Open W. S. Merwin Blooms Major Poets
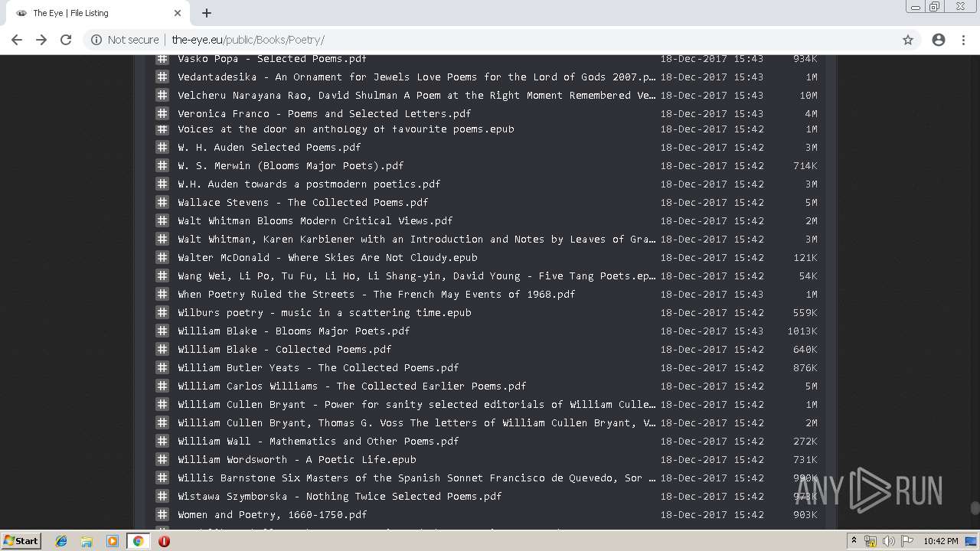The image size is (980, 551). tap(290, 165)
